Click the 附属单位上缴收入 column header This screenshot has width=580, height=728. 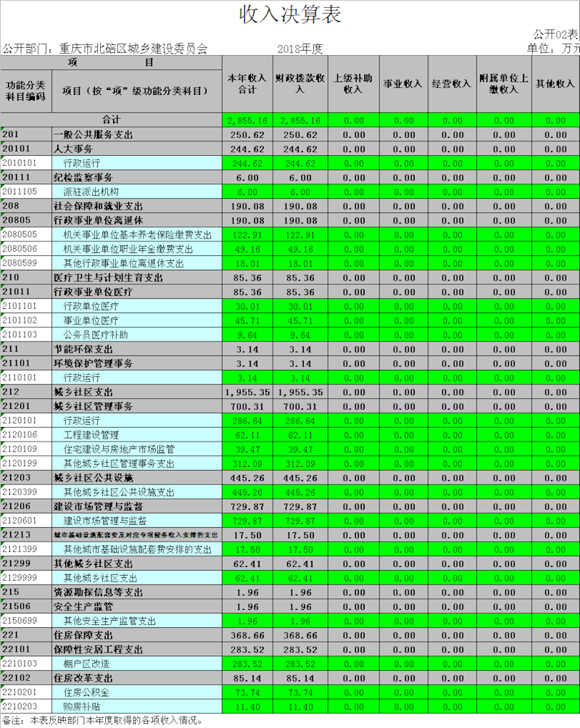504,84
